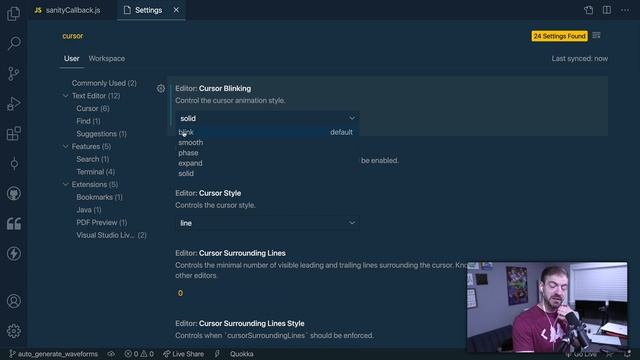The image size is (640, 360).
Task: Open Run and Debug view
Action: pos(13,103)
